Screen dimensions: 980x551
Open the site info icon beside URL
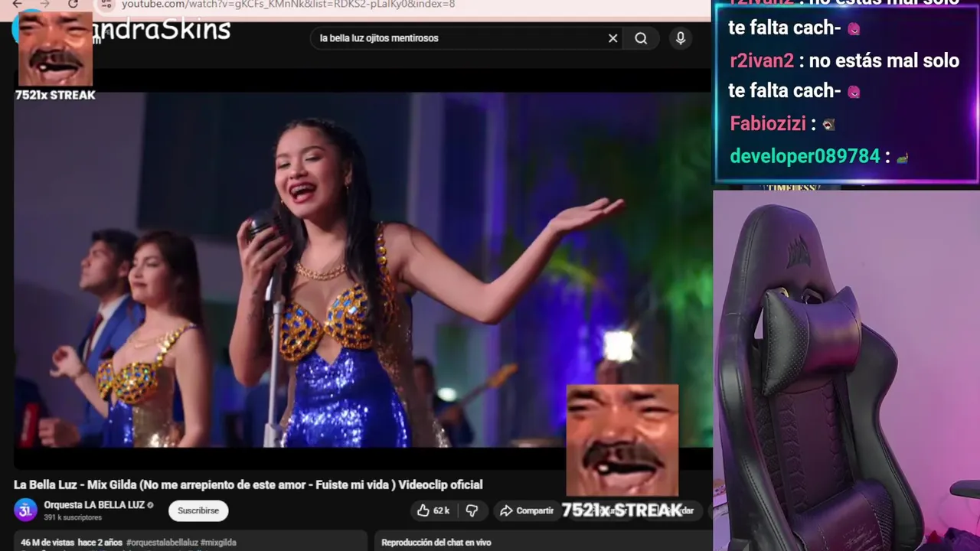click(x=107, y=4)
